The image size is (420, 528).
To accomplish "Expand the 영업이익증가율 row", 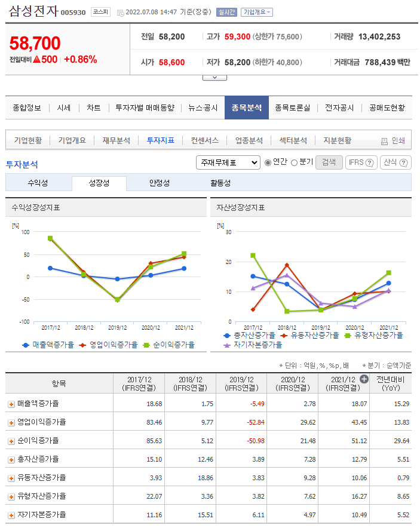I will point(11,423).
